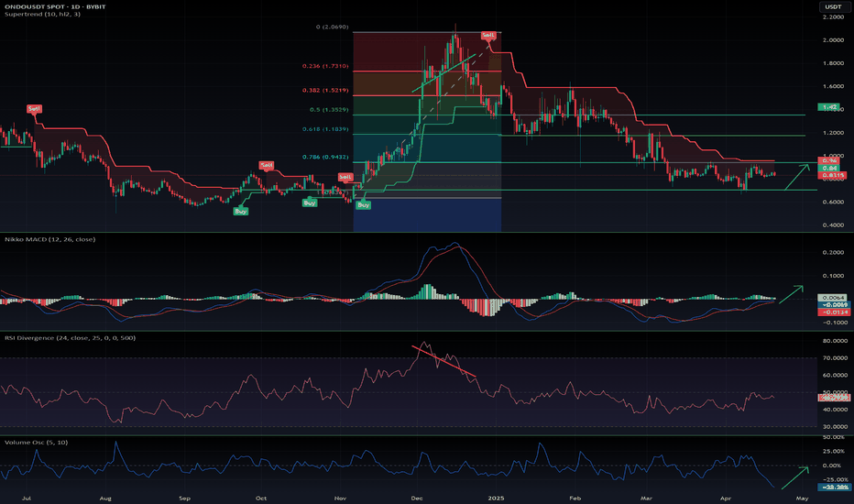The width and height of the screenshot is (854, 504).
Task: Select the Fib level label 0.618 (1.1839)
Action: click(x=325, y=129)
